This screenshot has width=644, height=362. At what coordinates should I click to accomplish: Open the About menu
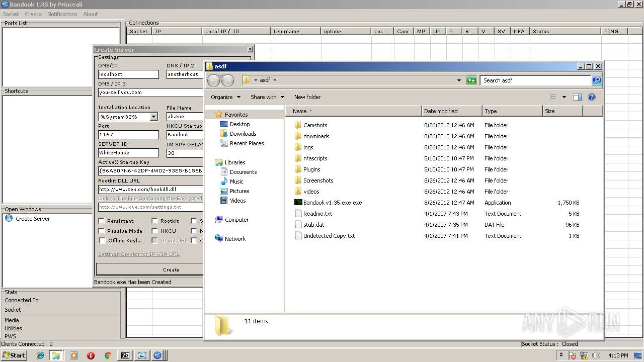(91, 14)
